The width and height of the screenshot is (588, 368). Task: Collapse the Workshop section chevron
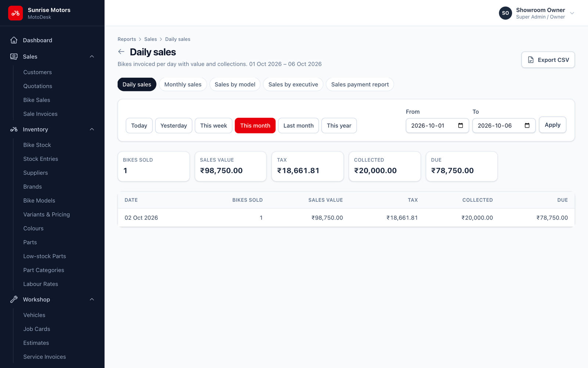click(92, 300)
